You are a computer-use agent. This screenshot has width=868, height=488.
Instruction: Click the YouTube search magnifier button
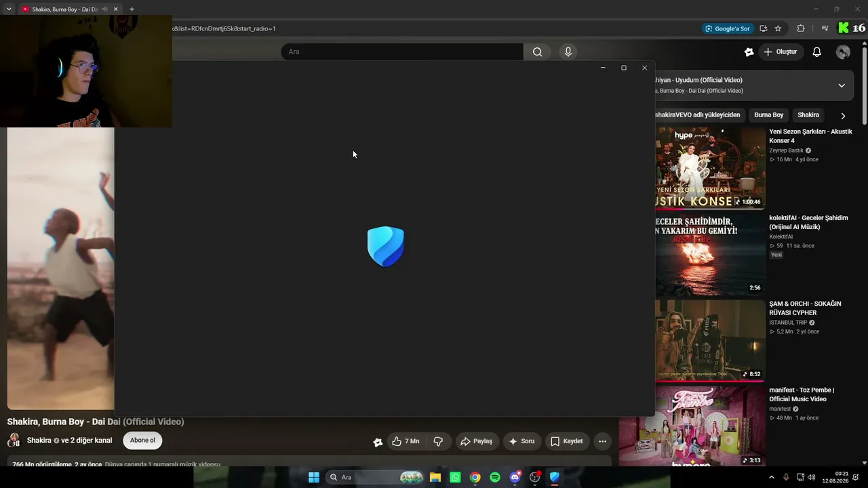pos(537,52)
